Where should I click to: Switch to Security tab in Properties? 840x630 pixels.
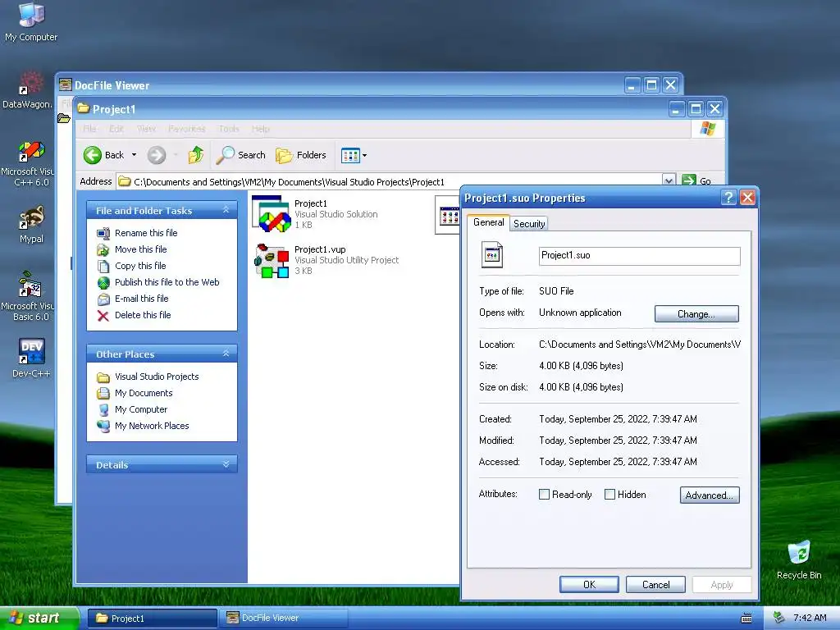click(x=529, y=224)
